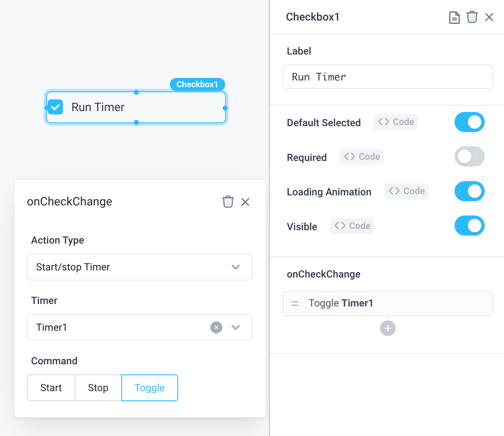Close the onCheckChange editor
This screenshot has height=436, width=504.
pos(245,202)
